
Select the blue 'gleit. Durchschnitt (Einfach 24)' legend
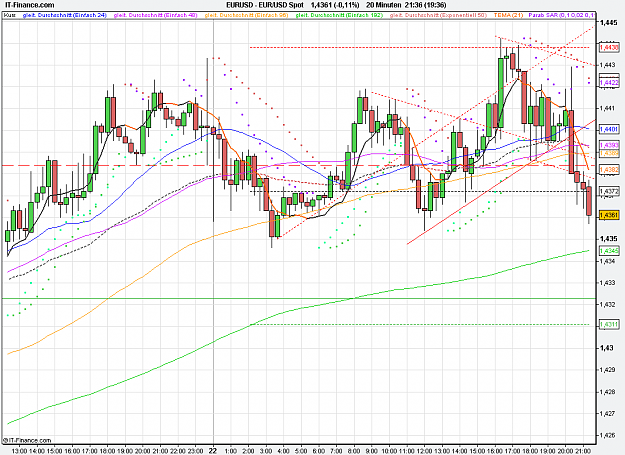(65, 15)
